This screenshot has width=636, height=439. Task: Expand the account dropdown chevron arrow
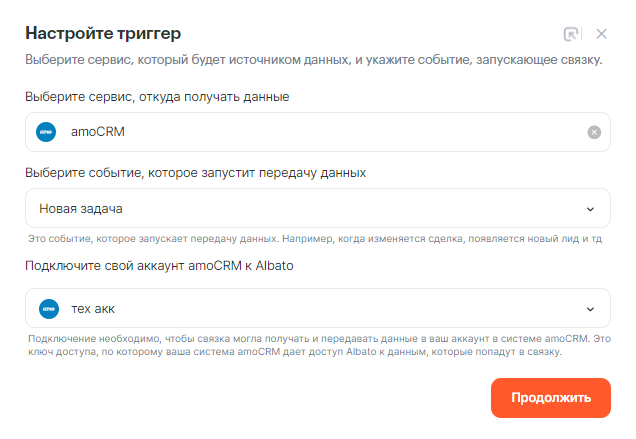click(590, 308)
